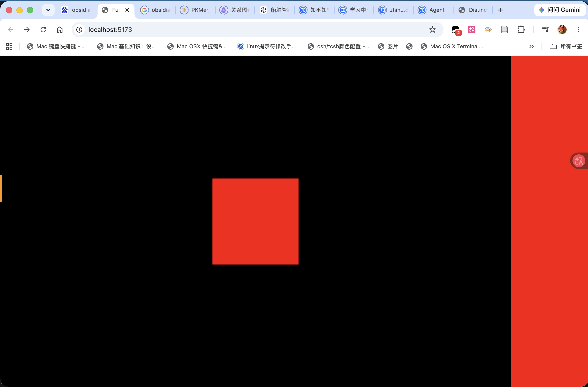Open the Extensions puzzle menu

coord(521,30)
